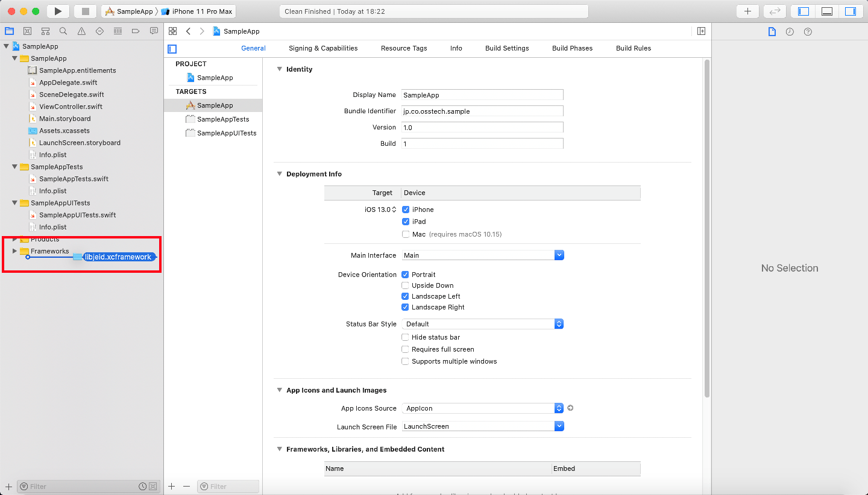Show the Debug area pane
This screenshot has height=495, width=868.
(827, 11)
